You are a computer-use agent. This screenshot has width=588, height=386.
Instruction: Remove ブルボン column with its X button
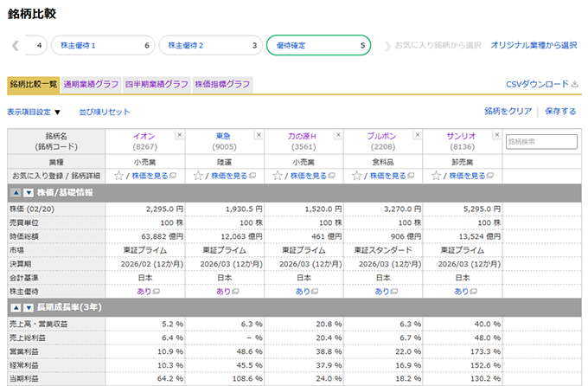418,135
